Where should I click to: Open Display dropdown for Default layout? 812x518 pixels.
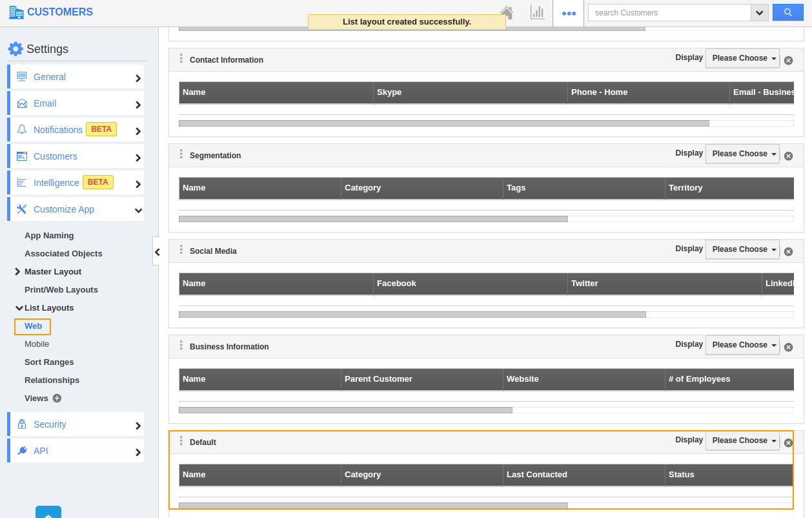(742, 440)
